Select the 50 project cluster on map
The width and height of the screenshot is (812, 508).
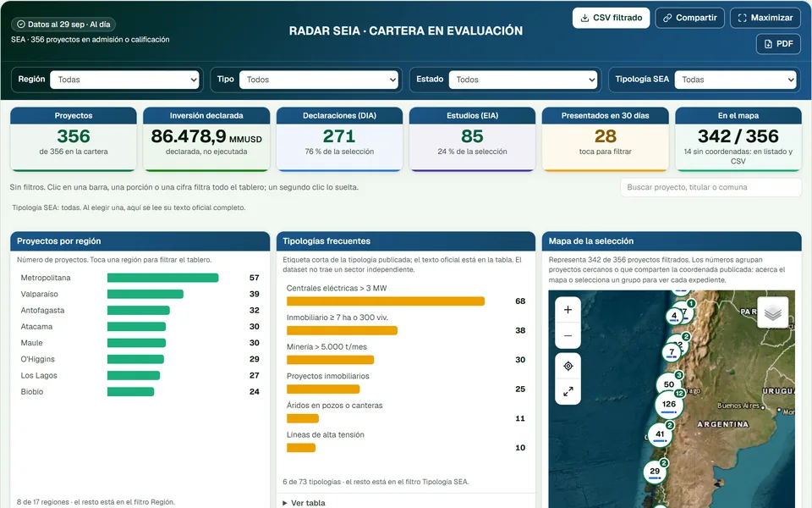coord(668,384)
